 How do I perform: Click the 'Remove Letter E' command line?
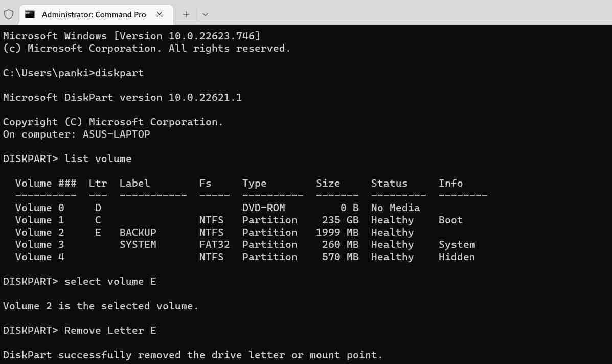(x=110, y=330)
